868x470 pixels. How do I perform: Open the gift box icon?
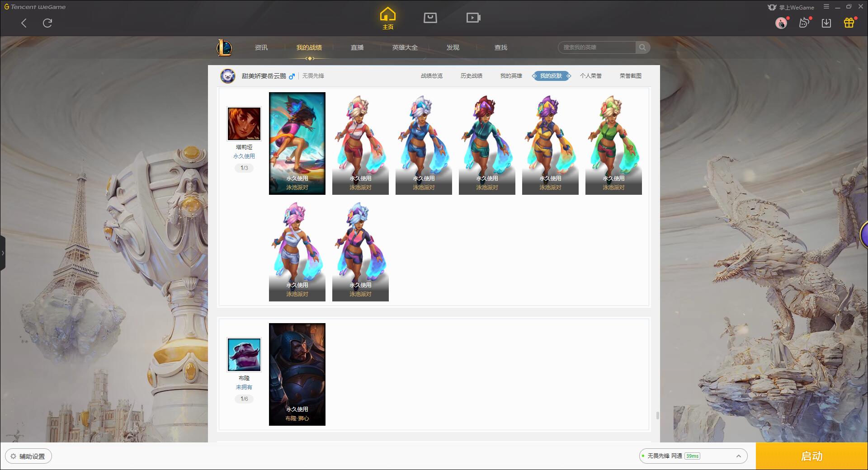[x=849, y=23]
